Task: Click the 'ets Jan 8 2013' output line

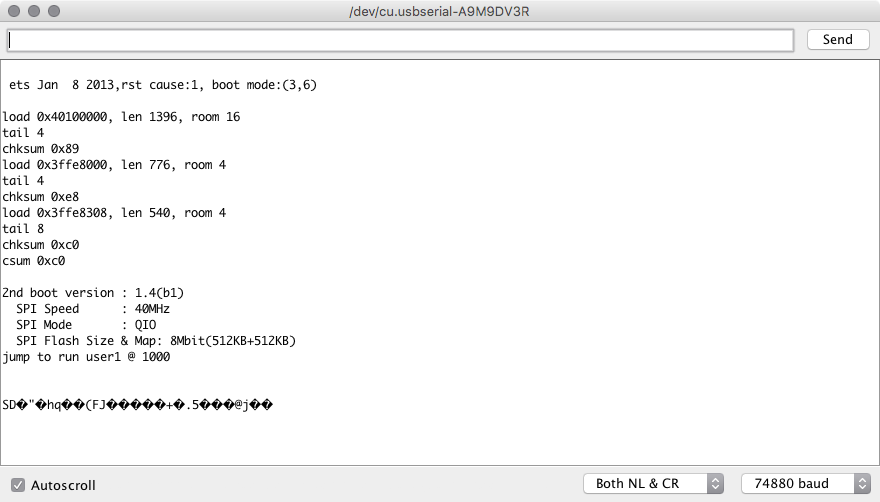Action: tap(163, 85)
